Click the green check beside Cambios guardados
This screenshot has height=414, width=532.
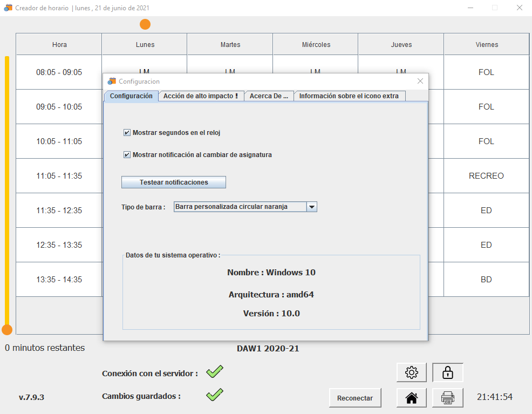215,395
